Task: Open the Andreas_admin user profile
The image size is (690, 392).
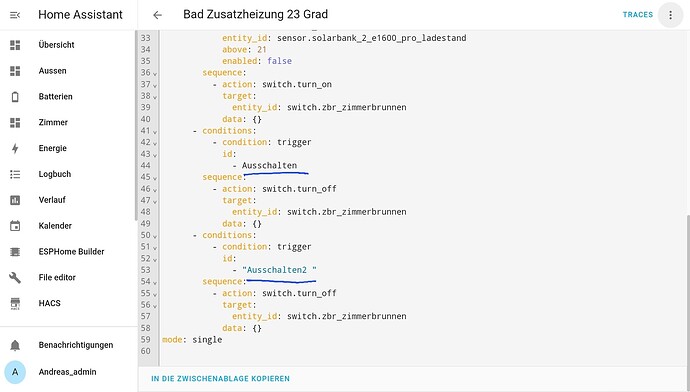Action: [x=68, y=372]
